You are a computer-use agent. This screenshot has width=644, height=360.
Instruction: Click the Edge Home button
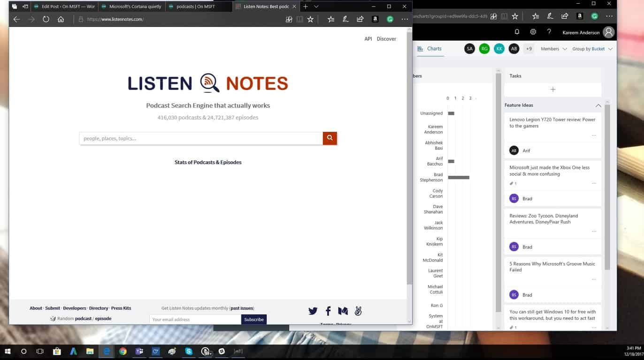coord(61,19)
